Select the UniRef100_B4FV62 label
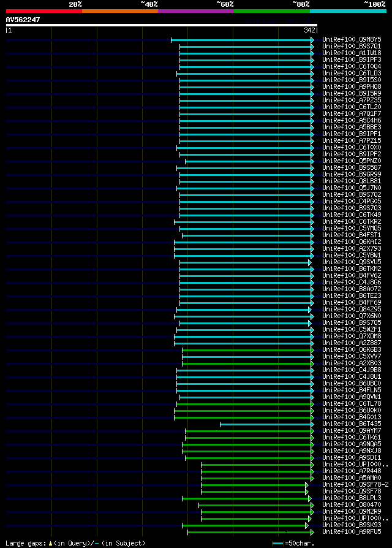The height and width of the screenshot is (548, 392). pos(352,276)
